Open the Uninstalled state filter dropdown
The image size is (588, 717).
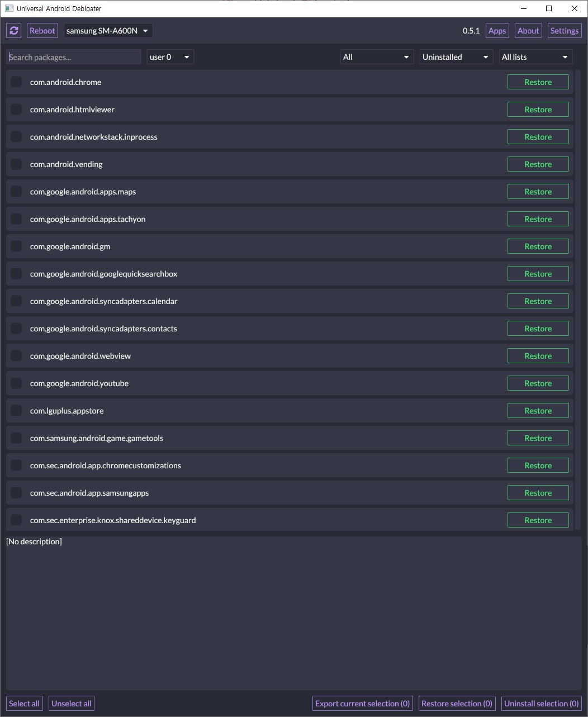pyautogui.click(x=456, y=57)
